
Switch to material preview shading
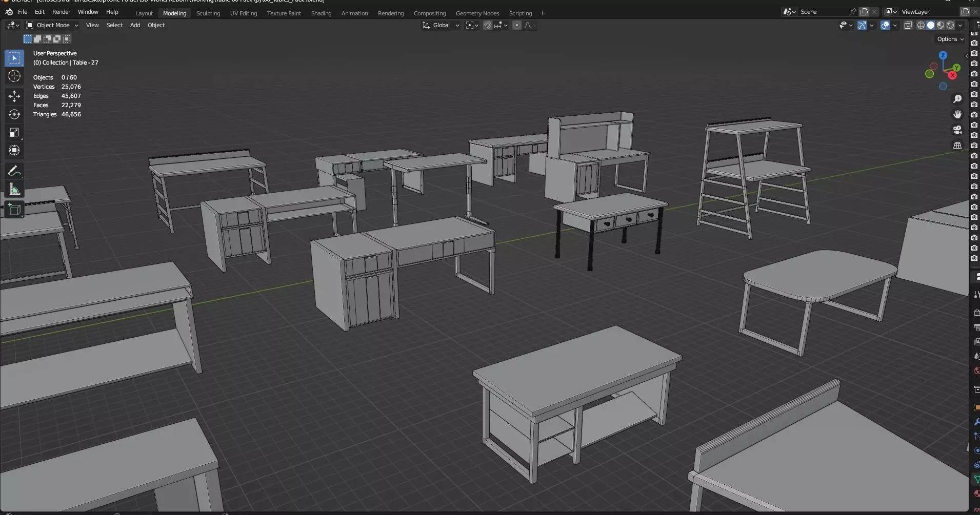[x=941, y=25]
